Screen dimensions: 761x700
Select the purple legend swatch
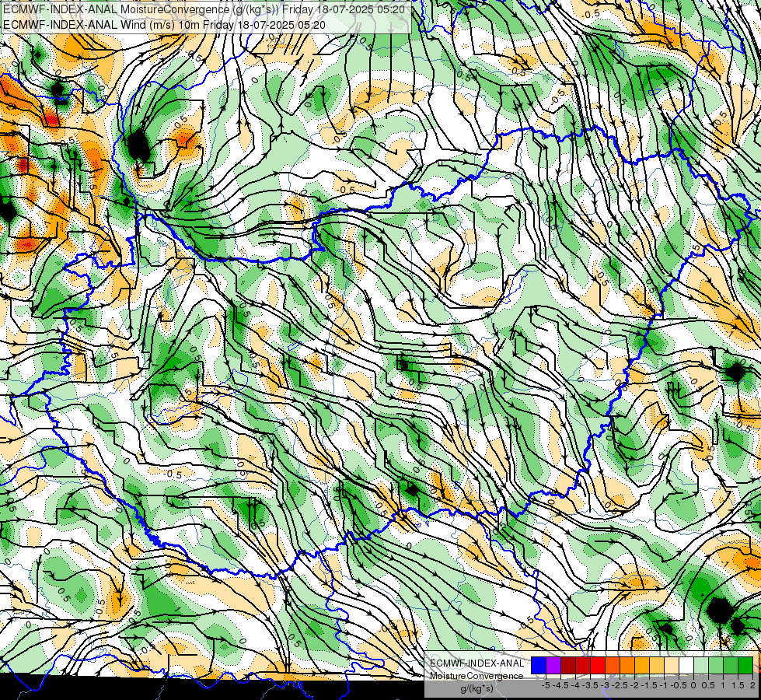click(x=553, y=665)
